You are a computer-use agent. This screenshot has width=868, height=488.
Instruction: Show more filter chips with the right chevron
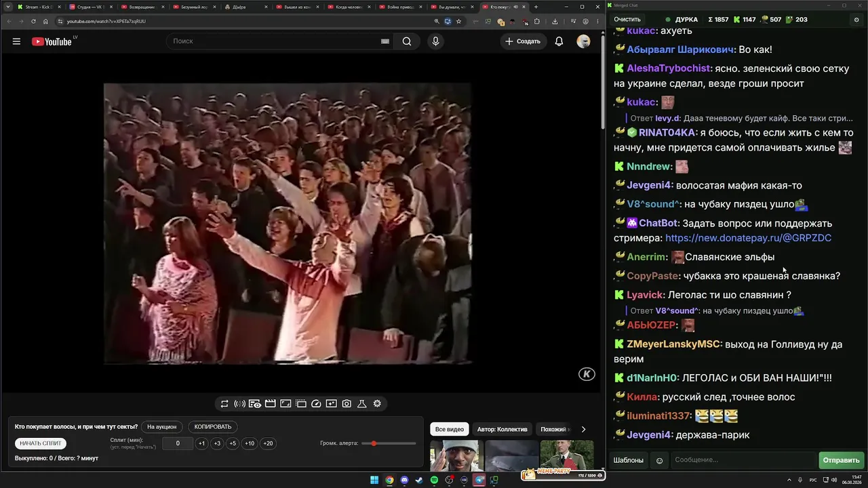pos(583,429)
